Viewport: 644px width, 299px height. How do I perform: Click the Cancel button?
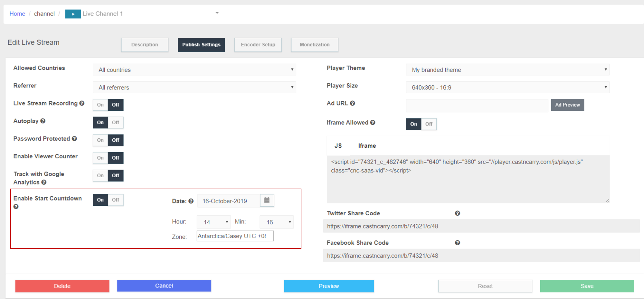164,286
